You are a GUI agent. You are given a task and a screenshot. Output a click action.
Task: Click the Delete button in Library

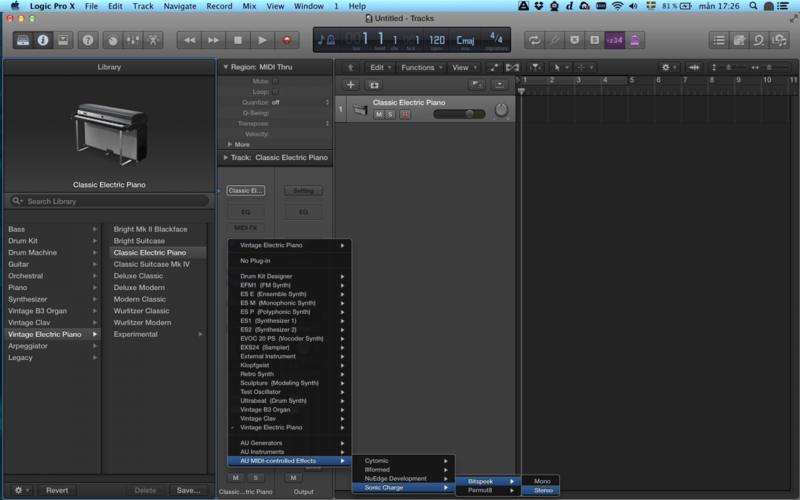pos(145,490)
